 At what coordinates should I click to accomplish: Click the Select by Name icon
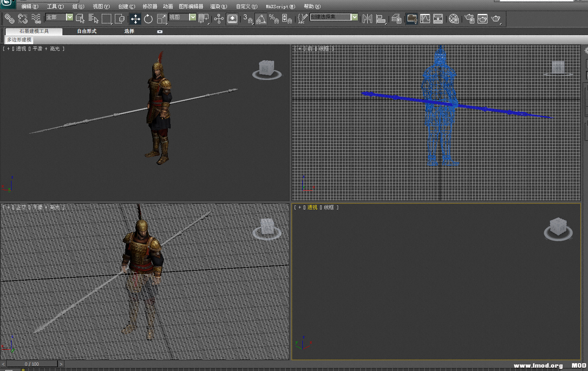coord(93,19)
